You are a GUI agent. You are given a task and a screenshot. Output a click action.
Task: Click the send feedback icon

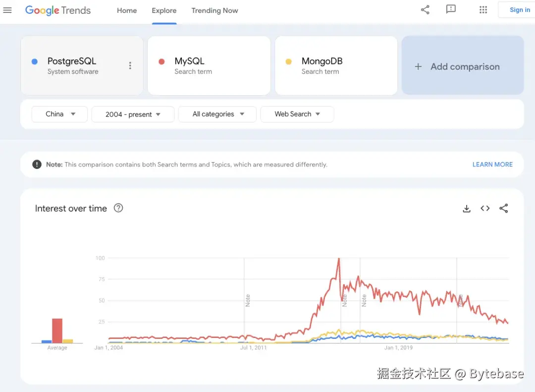(451, 10)
